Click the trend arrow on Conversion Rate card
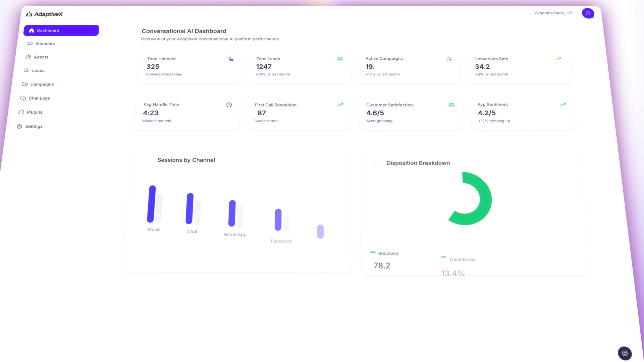644x362 pixels. (x=558, y=59)
